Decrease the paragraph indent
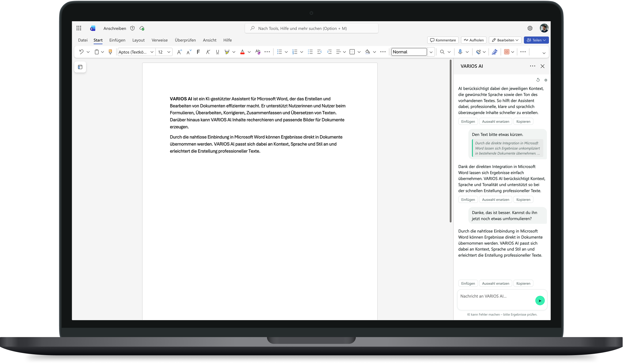Screen dimensions: 623x364 point(319,52)
